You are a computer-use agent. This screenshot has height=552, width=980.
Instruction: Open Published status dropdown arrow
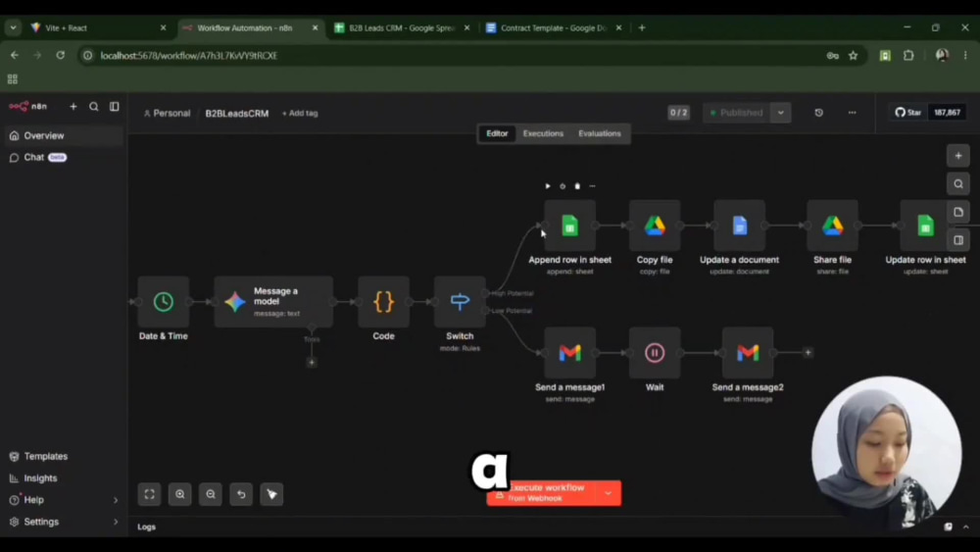tap(781, 113)
